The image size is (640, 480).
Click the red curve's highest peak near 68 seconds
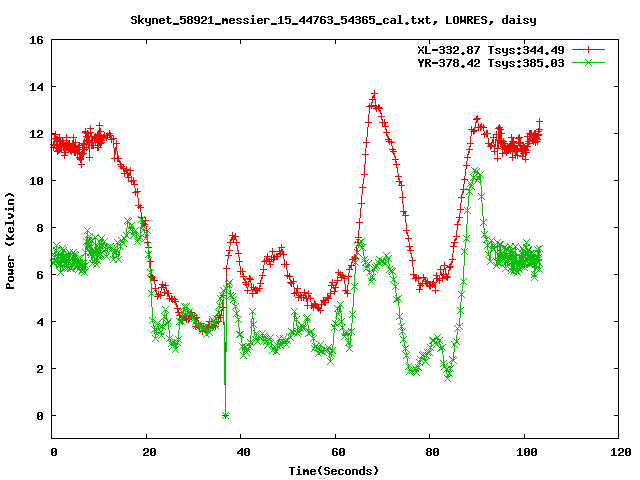(x=374, y=94)
